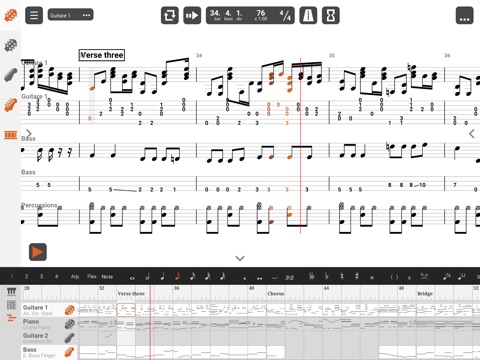Screen dimensions: 480x360
Task: Toggle the count-in hourglass
Action: click(x=331, y=15)
